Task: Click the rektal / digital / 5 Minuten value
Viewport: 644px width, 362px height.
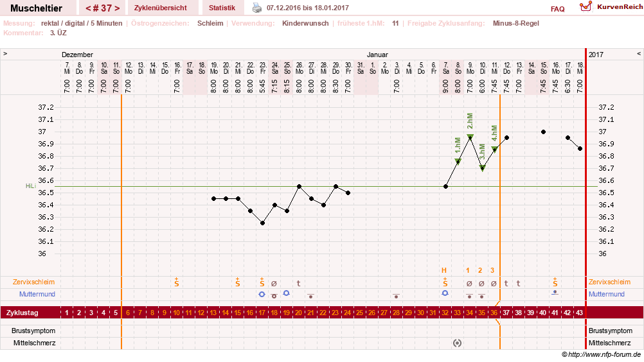Action: pos(82,23)
